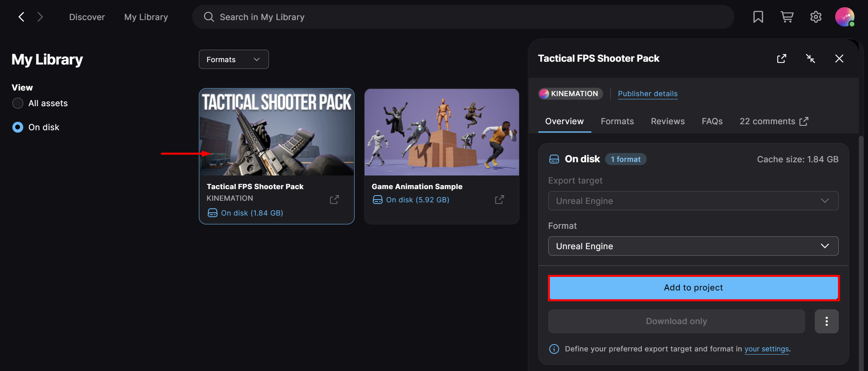The image size is (868, 371).
Task: Open external link on Game Animation Sample card
Action: tap(499, 200)
